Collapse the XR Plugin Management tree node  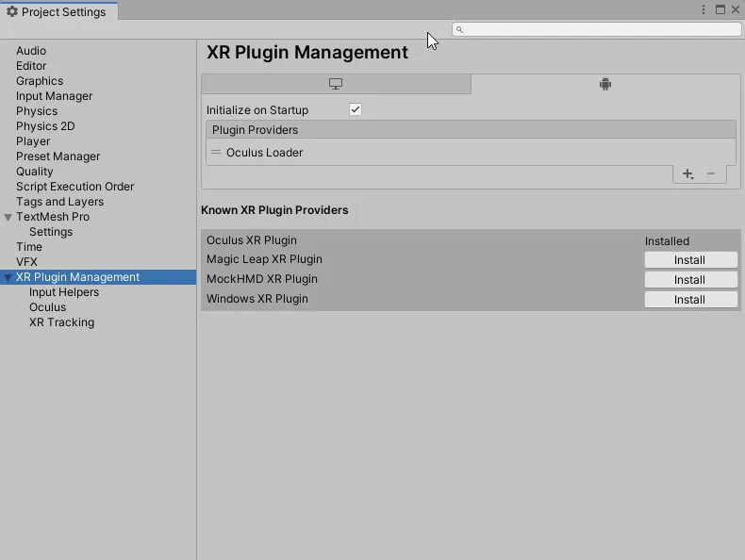click(8, 277)
